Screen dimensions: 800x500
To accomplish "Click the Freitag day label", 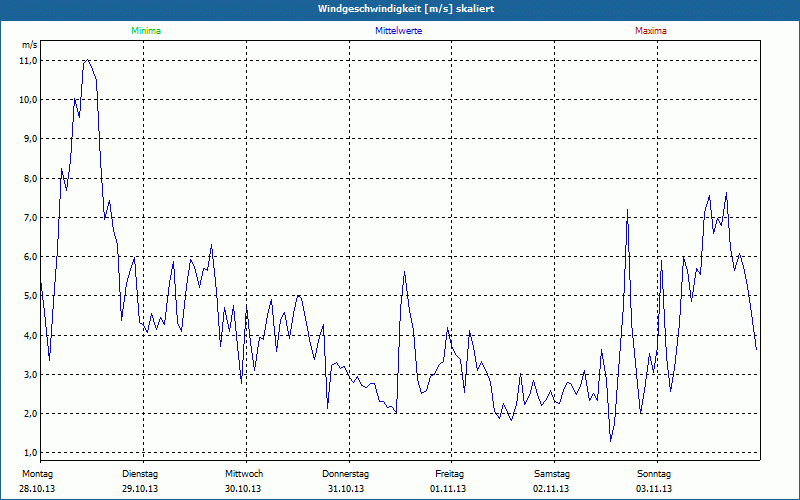I will (x=449, y=474).
